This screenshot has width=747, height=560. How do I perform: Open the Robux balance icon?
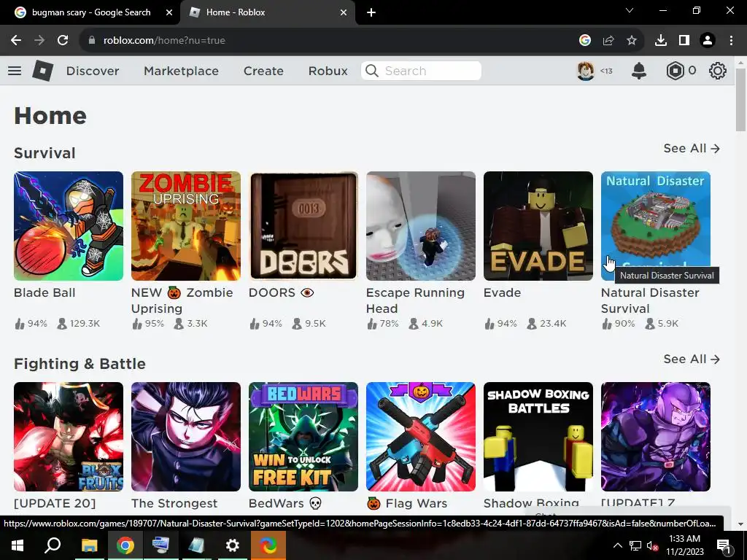click(x=675, y=71)
